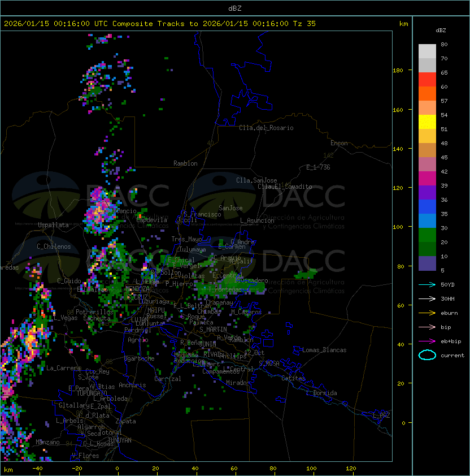Click the timestamp 'Composite Tracks' header line
Screen dimensions: 470x476
coord(160,24)
